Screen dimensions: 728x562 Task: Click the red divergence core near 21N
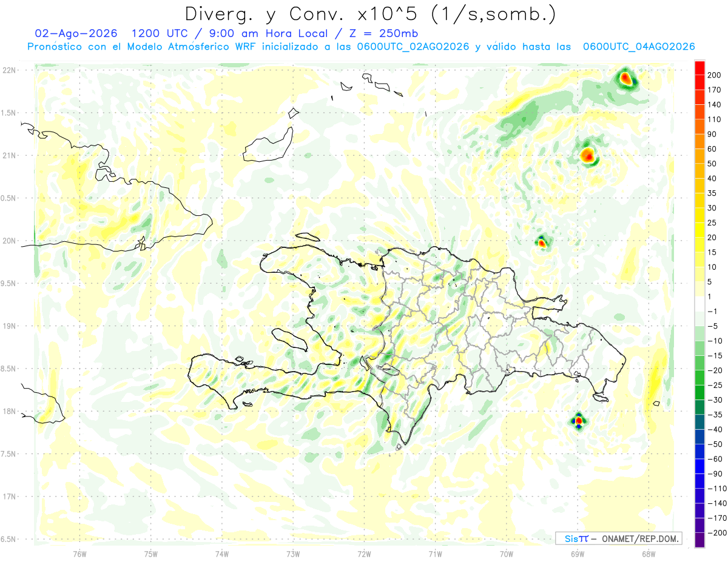[587, 155]
